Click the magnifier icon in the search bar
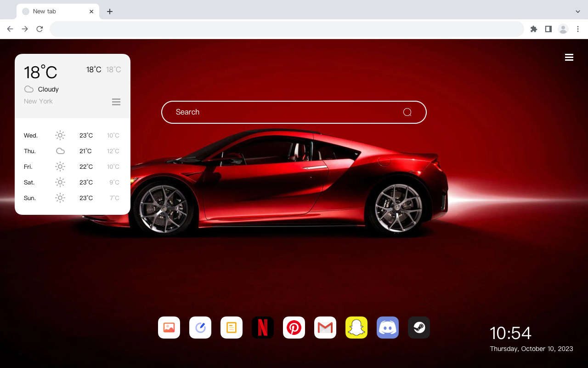Image resolution: width=588 pixels, height=368 pixels. click(407, 112)
